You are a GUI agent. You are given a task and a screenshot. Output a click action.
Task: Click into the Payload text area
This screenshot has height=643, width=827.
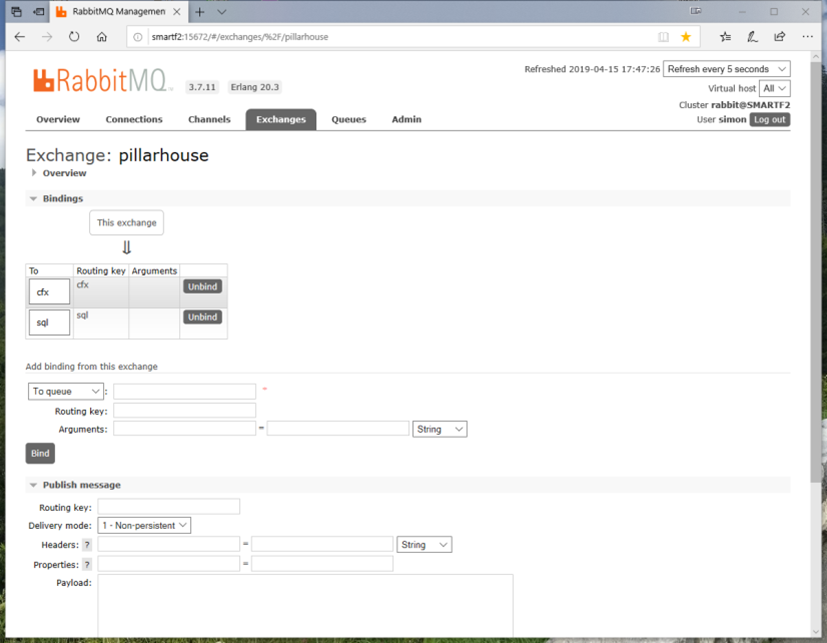tap(305, 606)
